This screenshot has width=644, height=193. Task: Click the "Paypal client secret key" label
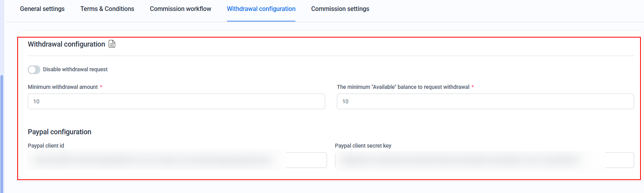(x=363, y=146)
